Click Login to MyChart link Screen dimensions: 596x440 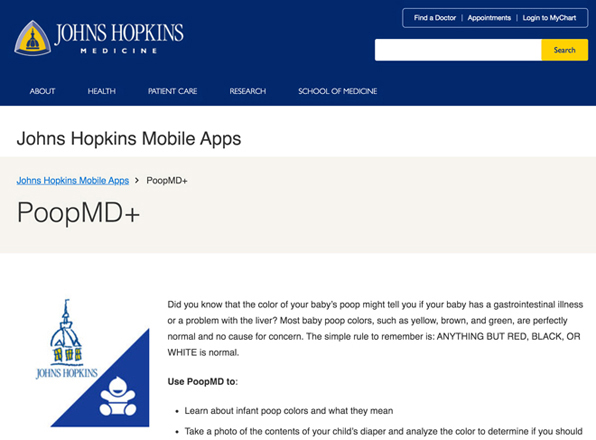[x=549, y=18]
